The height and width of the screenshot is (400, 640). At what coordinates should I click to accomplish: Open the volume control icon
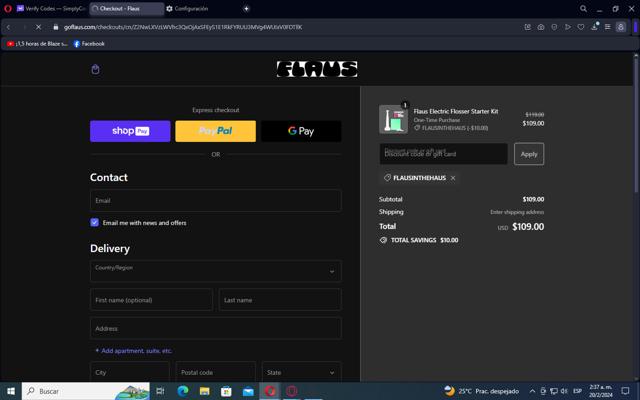click(564, 391)
